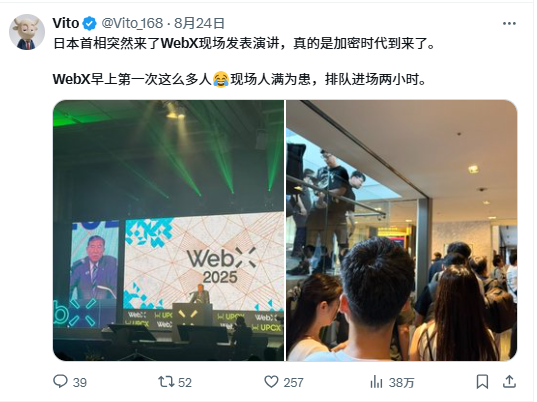This screenshot has height=402, width=537.
Task: Open the 8月24日 post timestamp
Action: [x=199, y=23]
